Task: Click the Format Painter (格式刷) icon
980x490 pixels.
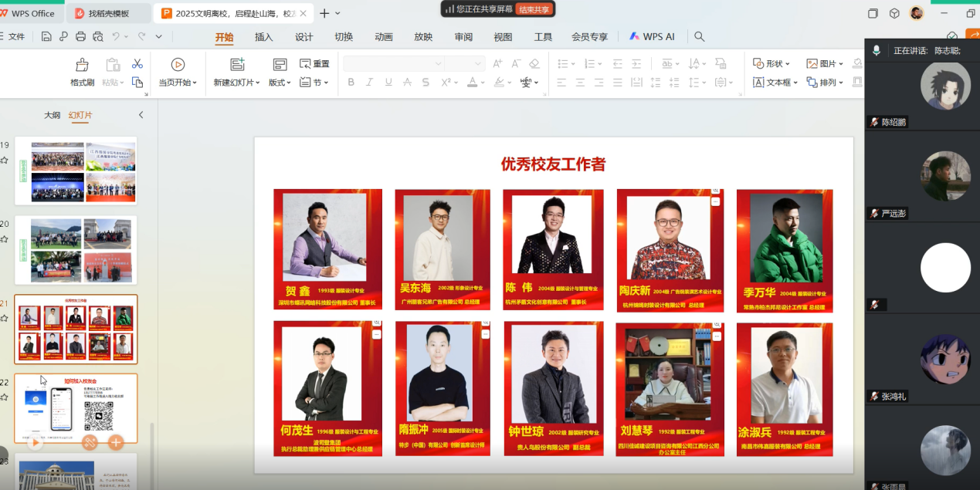Action: (x=82, y=65)
